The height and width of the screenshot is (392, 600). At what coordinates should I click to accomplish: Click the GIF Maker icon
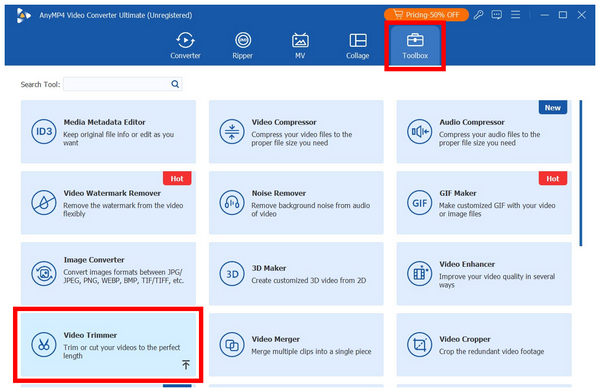pyautogui.click(x=419, y=203)
